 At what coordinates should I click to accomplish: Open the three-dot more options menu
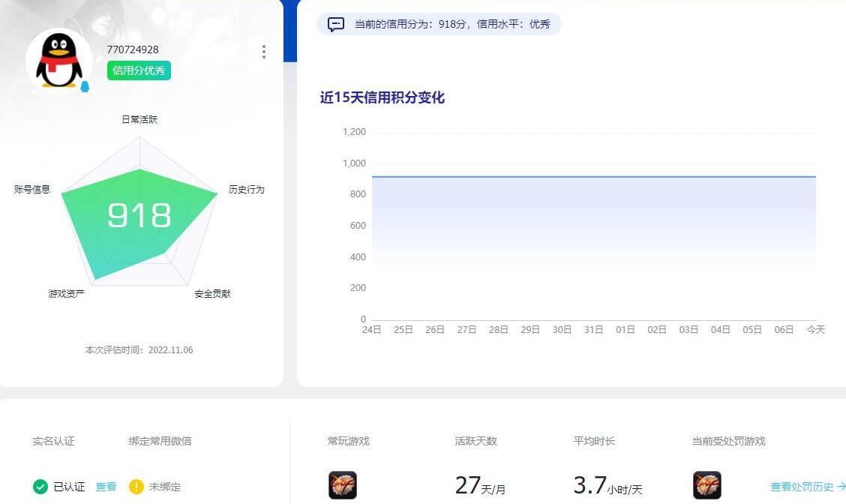coord(264,52)
